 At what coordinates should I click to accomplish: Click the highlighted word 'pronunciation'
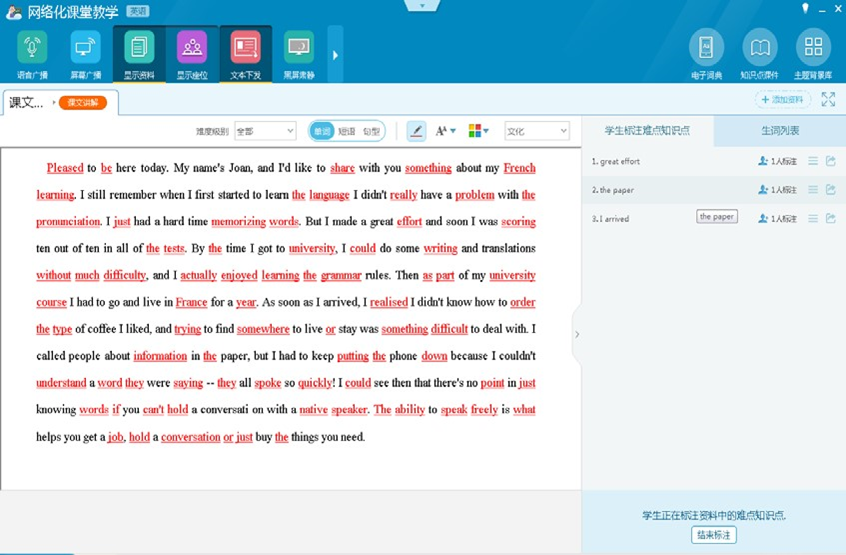(x=68, y=222)
